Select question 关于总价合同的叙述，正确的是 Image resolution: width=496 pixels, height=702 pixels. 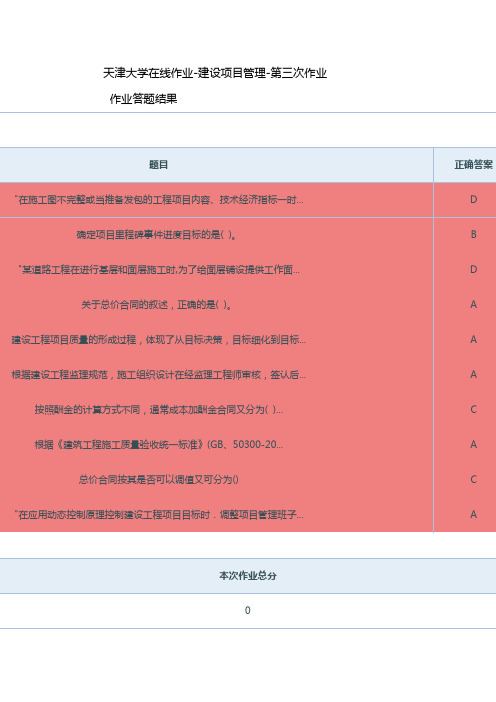point(156,305)
